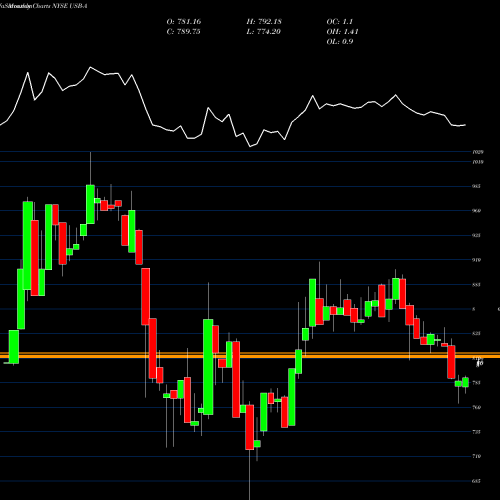This screenshot has height=500, width=500.
Task: Click the white indicator line above the candles
Action: (x=233, y=107)
